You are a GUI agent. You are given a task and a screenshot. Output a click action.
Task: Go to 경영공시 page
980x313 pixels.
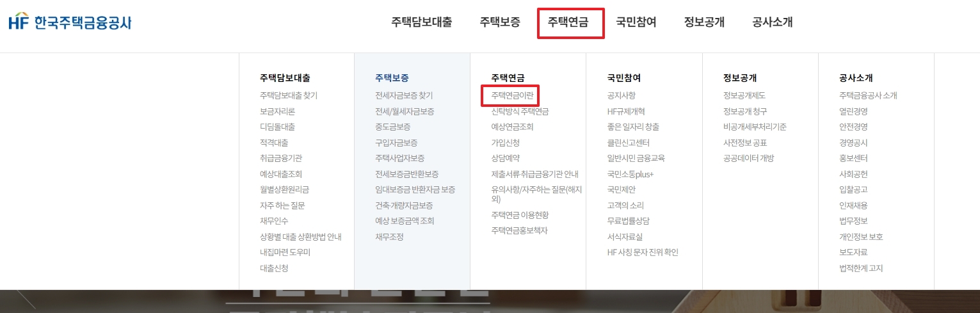853,143
